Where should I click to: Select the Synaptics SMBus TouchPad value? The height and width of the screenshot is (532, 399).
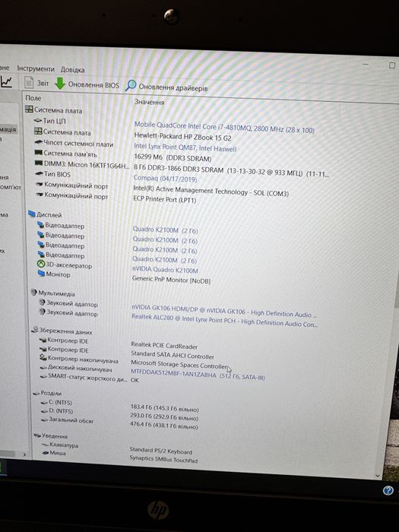point(163,459)
